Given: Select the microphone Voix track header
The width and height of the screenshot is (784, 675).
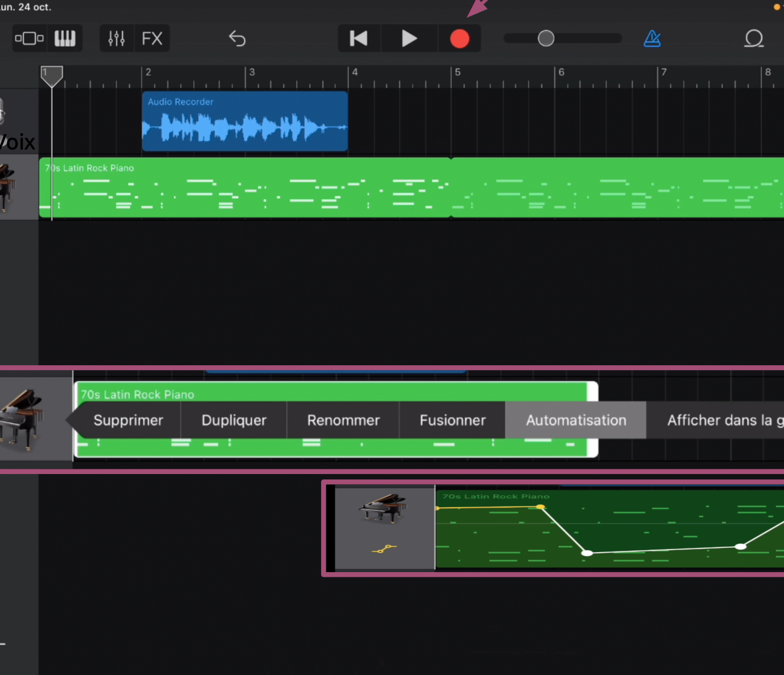Looking at the screenshot, I should (18, 121).
